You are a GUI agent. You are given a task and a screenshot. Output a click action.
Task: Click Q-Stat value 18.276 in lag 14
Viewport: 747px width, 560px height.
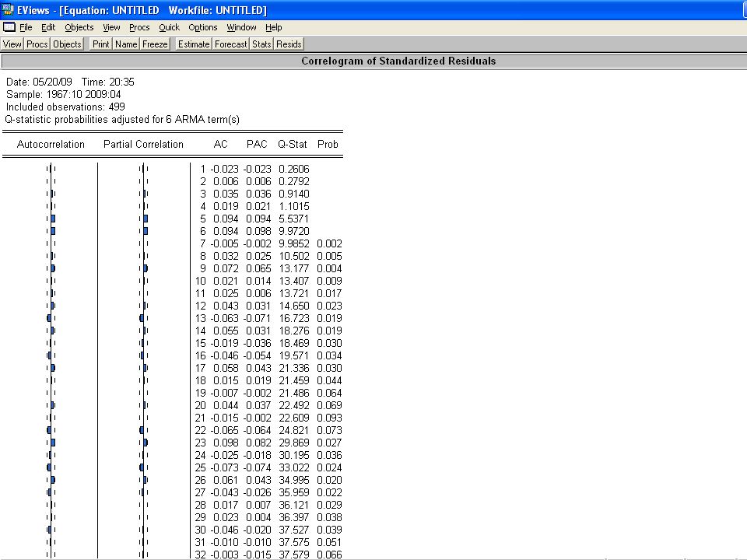294,331
